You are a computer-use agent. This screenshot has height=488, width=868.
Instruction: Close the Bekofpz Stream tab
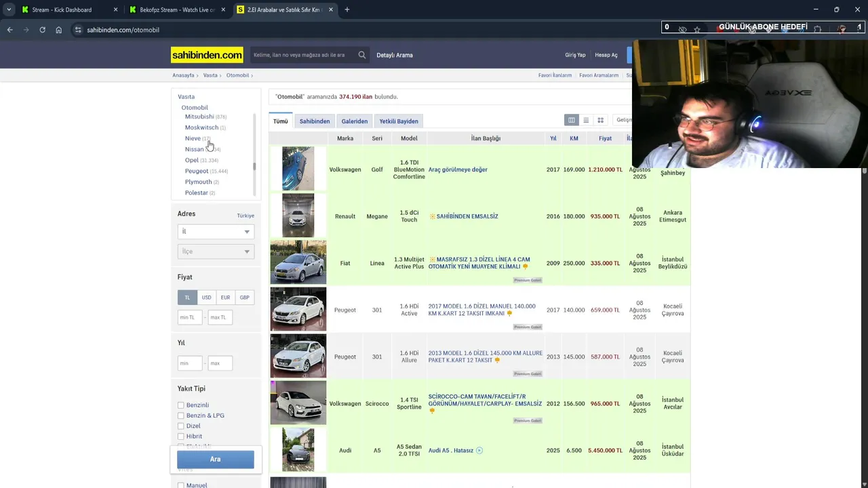pos(223,9)
